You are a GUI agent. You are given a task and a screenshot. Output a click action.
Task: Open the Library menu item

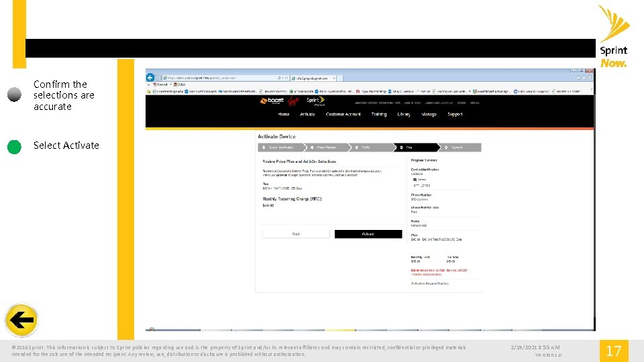tap(404, 115)
